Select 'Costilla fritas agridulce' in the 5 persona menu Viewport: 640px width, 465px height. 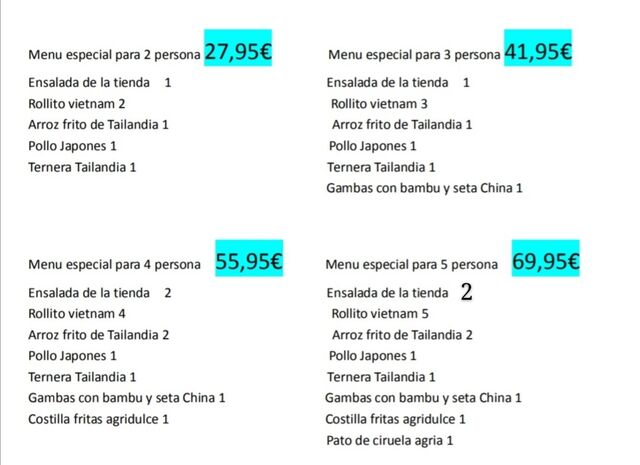[x=396, y=419]
